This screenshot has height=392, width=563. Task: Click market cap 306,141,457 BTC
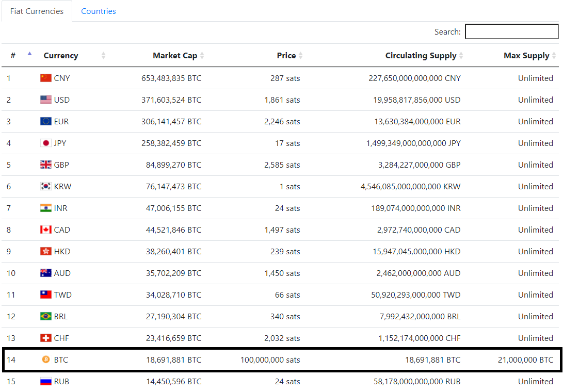coord(171,121)
